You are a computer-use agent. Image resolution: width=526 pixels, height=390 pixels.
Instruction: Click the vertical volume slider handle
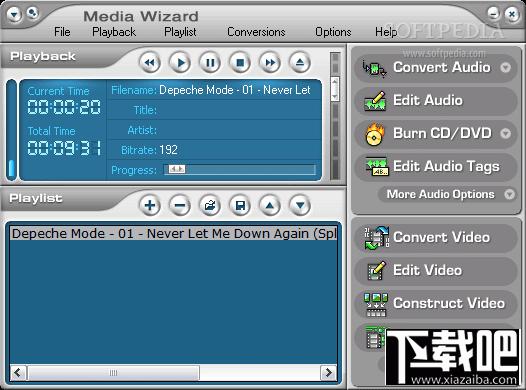(x=334, y=89)
